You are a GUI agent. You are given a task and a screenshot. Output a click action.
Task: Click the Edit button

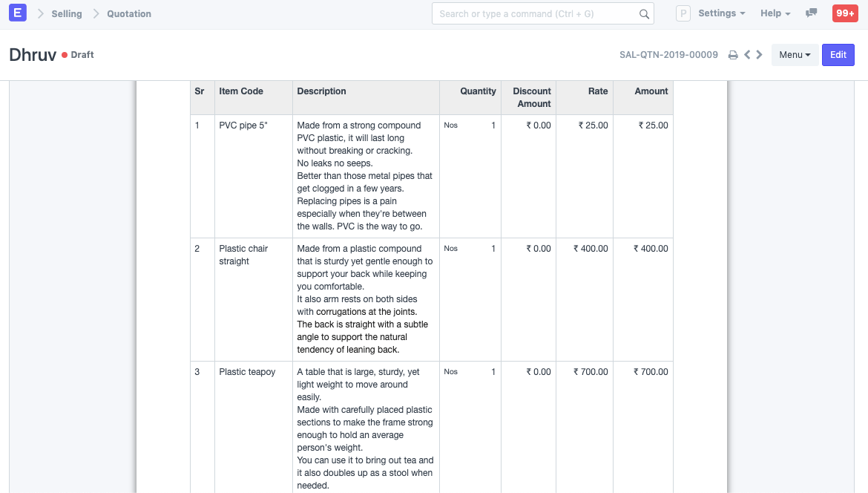coord(838,54)
